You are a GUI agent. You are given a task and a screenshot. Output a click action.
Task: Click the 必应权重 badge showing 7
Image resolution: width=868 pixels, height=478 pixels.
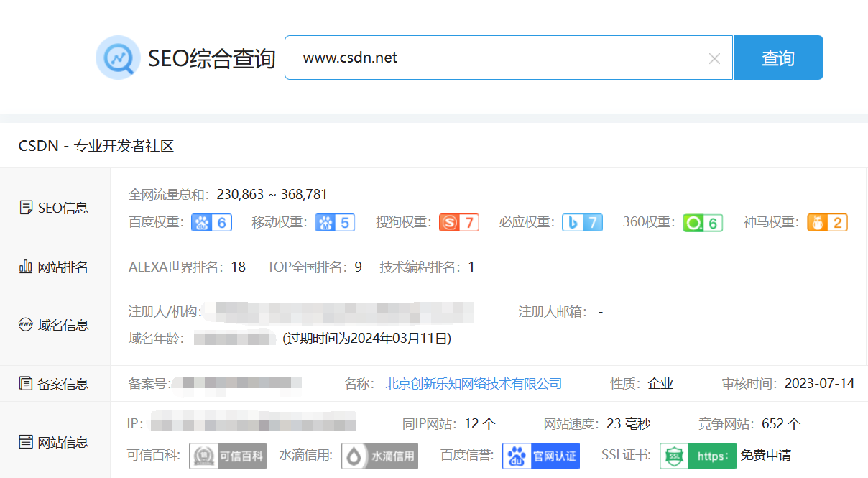(582, 223)
